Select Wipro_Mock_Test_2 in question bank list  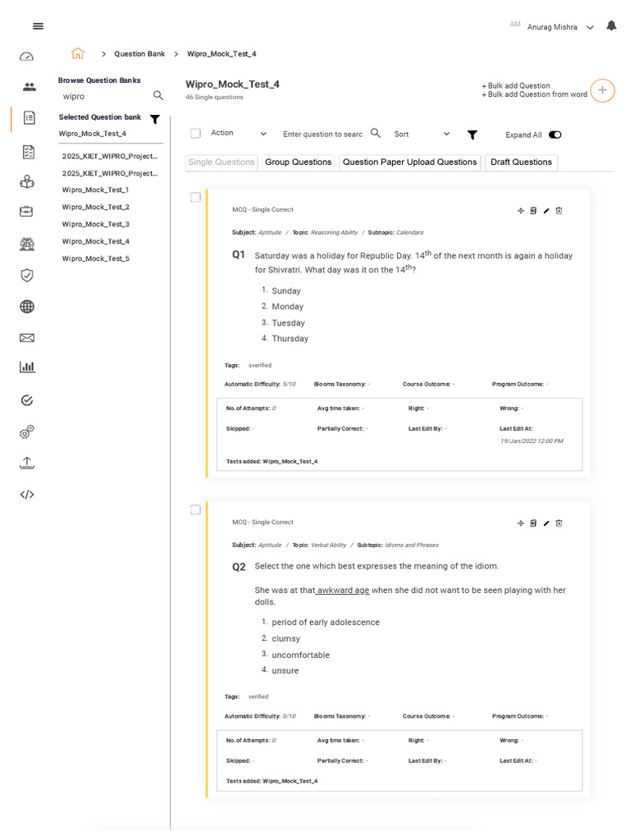[x=96, y=207]
